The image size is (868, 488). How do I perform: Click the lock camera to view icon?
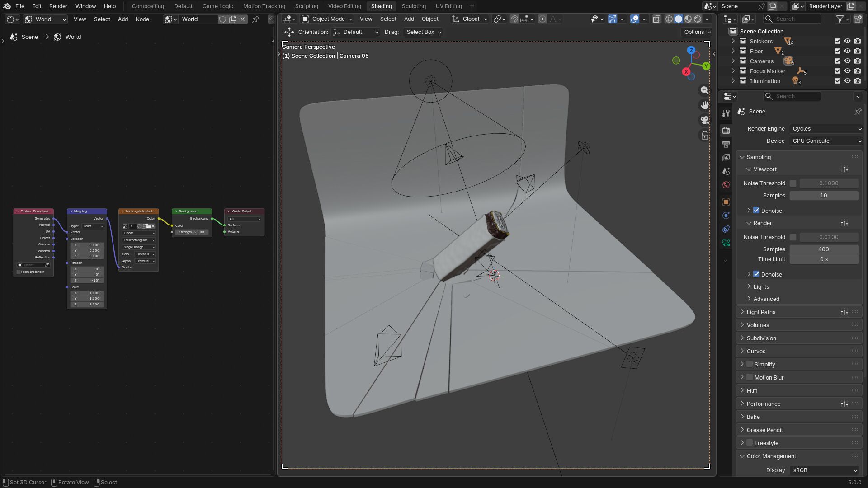pos(704,136)
